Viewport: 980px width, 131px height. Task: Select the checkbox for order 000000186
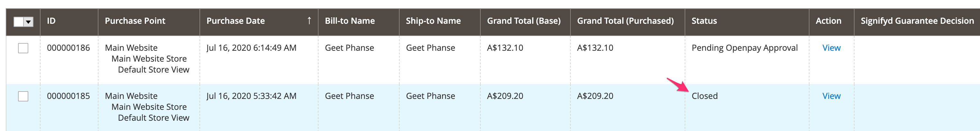[x=23, y=48]
